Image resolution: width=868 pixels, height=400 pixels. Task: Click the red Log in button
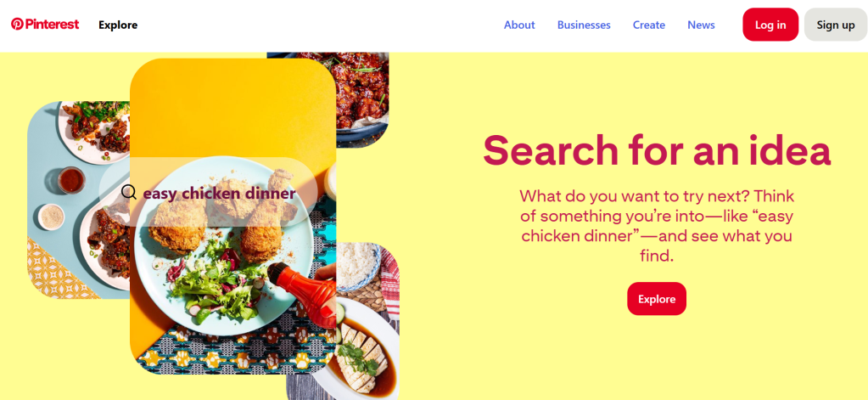point(770,25)
